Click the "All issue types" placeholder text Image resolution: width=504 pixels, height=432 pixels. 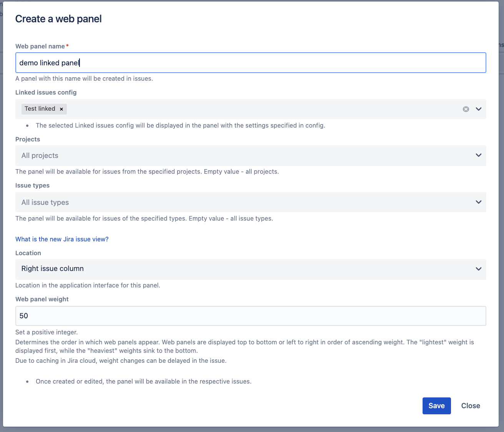pyautogui.click(x=45, y=203)
